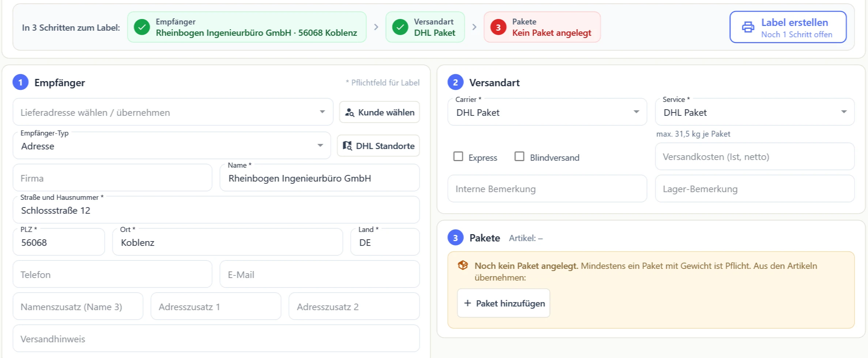Click the printer icon on Label erstellen
Viewport: 868px width, 358px height.
click(748, 27)
